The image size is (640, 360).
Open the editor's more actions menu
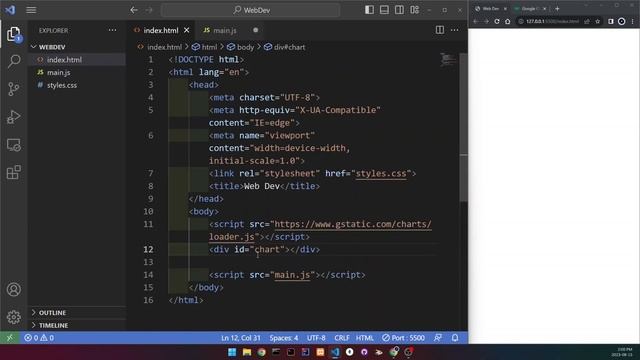[454, 30]
